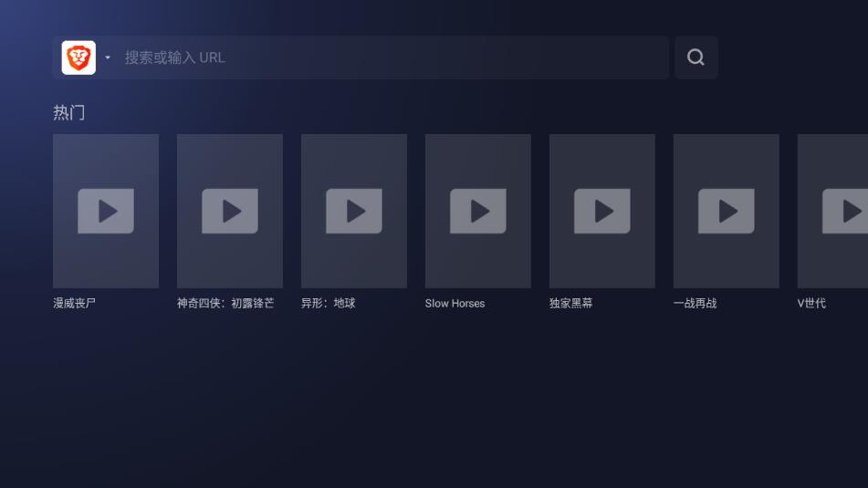Open the 神奇四侠：初露锋芒 poster thumbnail
868x488 pixels.
coord(230,211)
